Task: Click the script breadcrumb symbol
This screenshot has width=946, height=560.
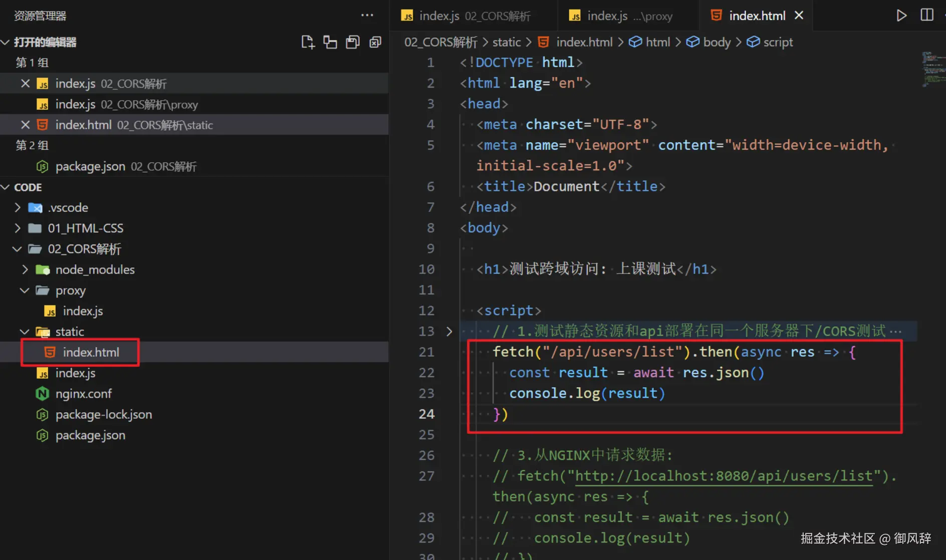Action: [x=778, y=42]
